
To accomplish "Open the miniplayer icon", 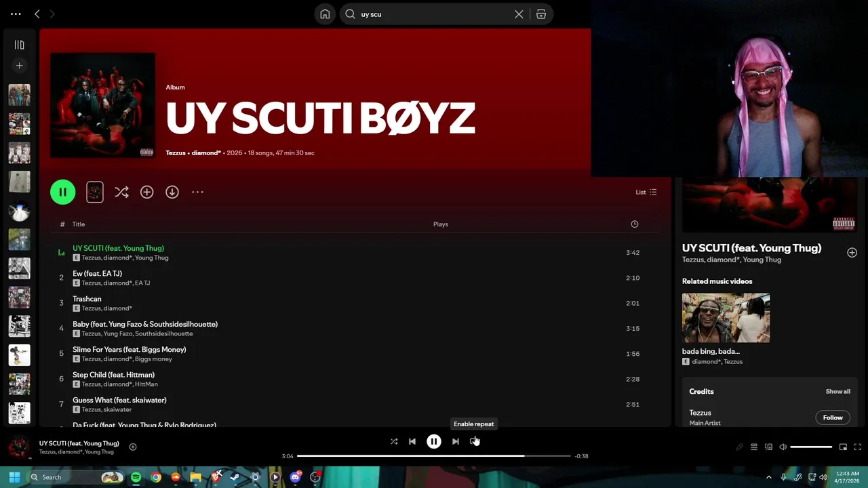I will 843,447.
